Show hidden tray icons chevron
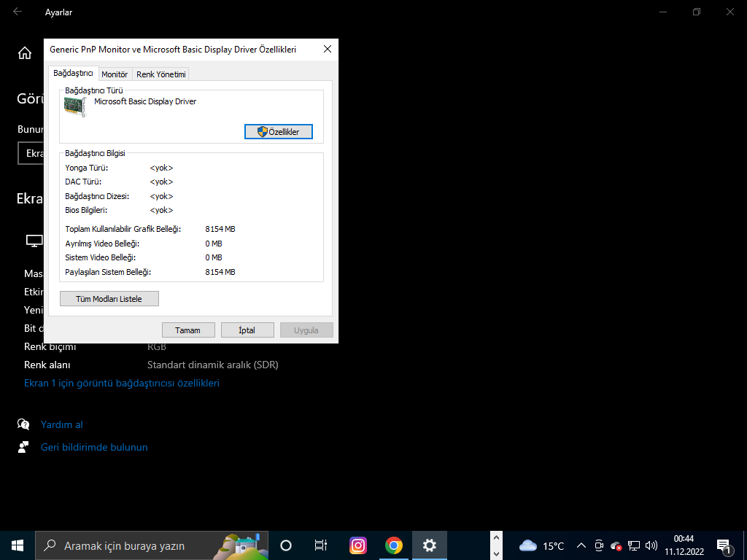747x560 pixels. click(x=581, y=545)
